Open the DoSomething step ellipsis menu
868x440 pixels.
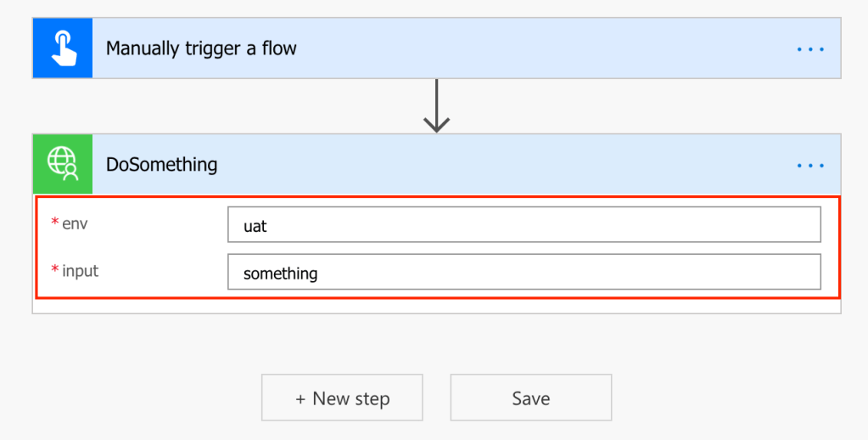tap(810, 165)
